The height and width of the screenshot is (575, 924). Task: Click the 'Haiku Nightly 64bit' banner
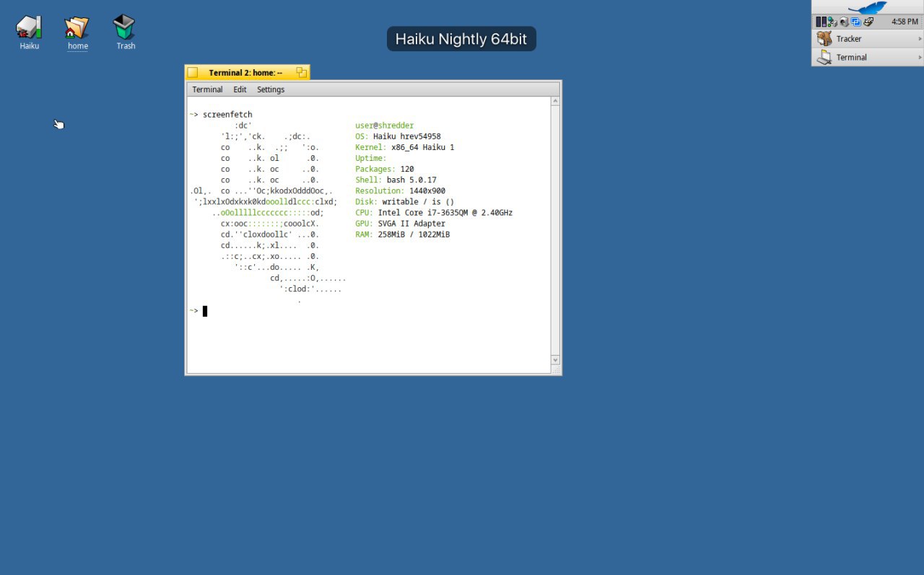point(461,39)
